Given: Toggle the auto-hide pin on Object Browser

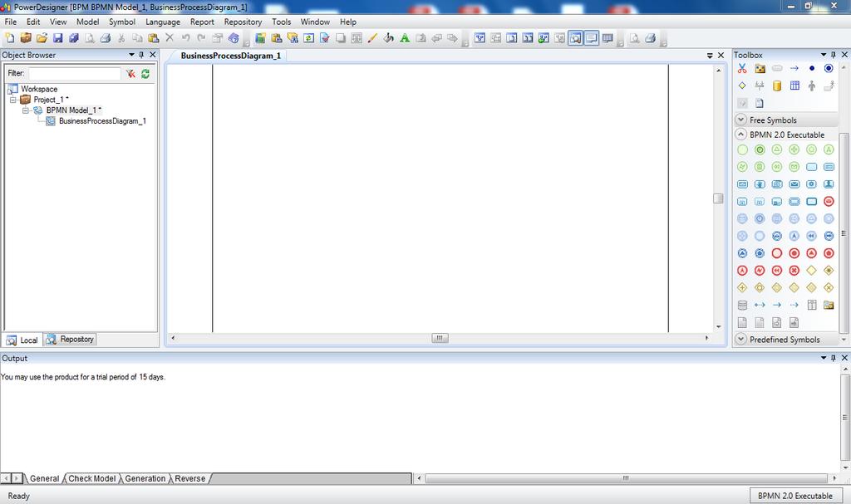Looking at the screenshot, I should [141, 55].
